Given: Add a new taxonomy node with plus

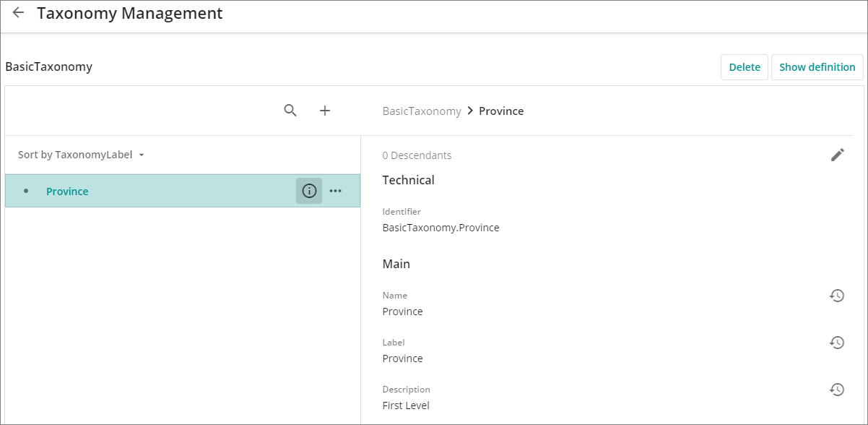Looking at the screenshot, I should point(325,111).
